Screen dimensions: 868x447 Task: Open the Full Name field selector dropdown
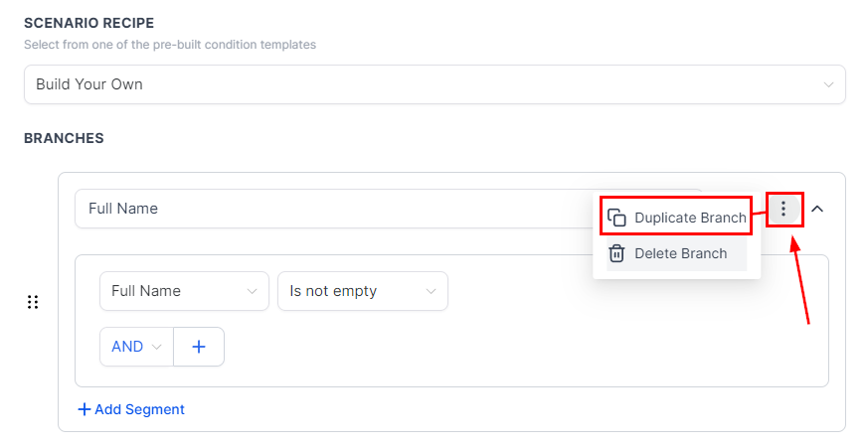tap(184, 291)
